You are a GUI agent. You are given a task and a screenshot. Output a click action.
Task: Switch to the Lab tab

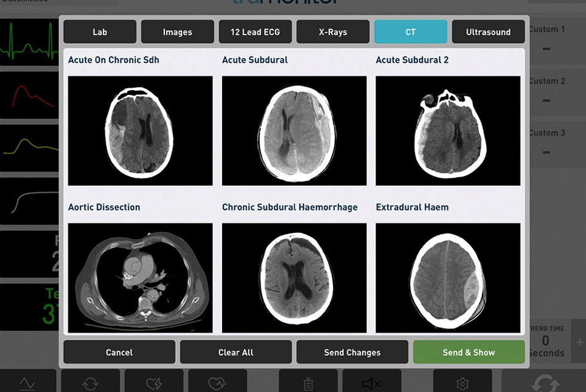pos(100,32)
